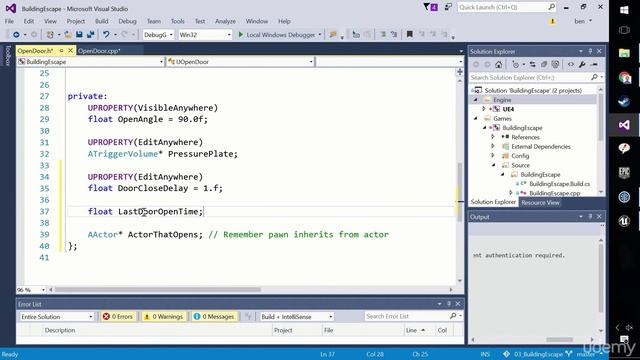Expand the UE4 project node

(x=484, y=109)
